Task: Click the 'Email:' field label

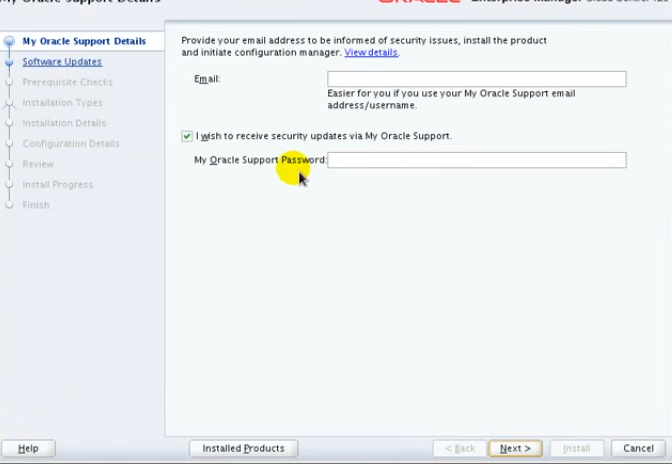Action: (207, 79)
